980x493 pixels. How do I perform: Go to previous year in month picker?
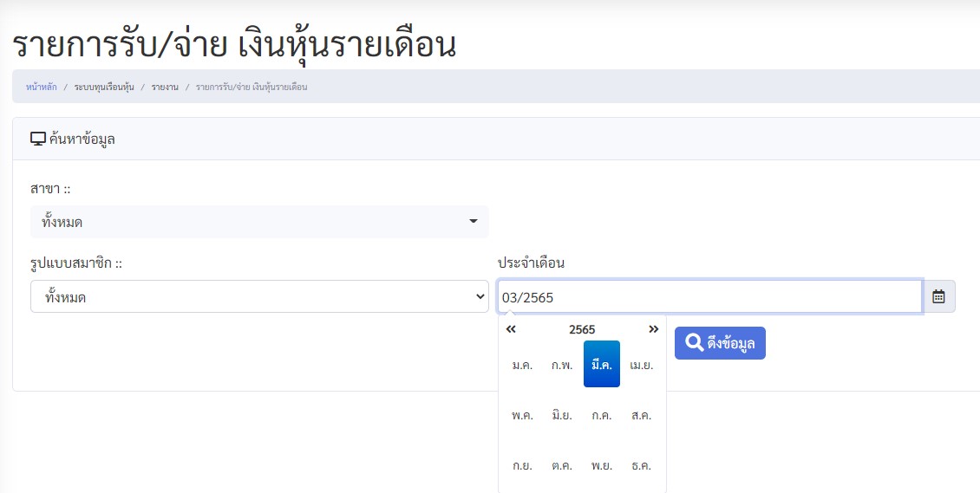tap(511, 329)
